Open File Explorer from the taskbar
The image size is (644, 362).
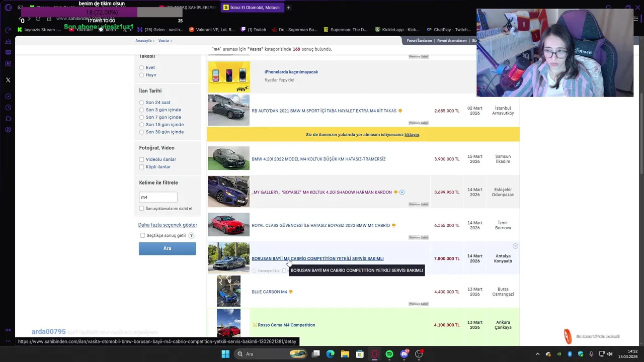345,354
